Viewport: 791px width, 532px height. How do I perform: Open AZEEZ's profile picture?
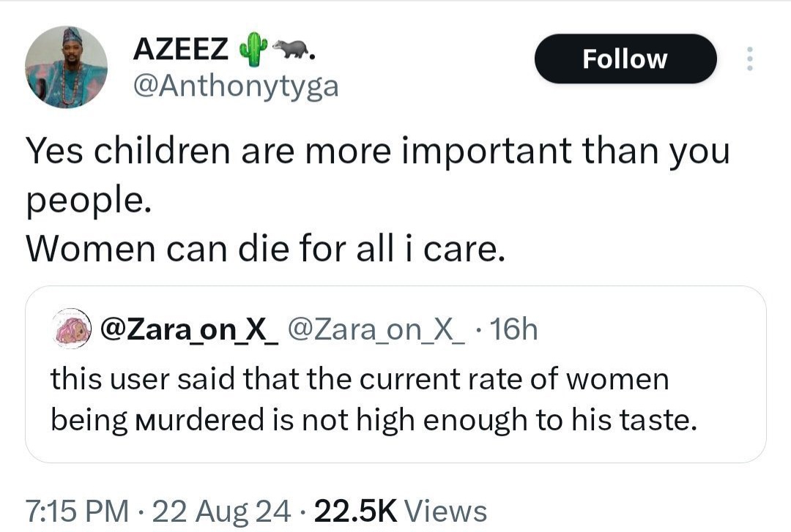(66, 67)
